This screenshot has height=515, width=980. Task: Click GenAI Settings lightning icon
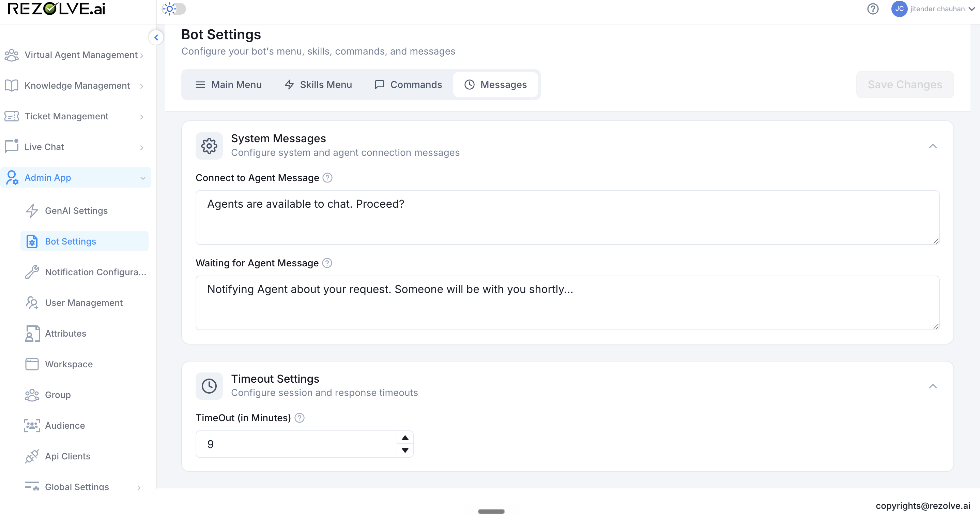[x=32, y=211]
